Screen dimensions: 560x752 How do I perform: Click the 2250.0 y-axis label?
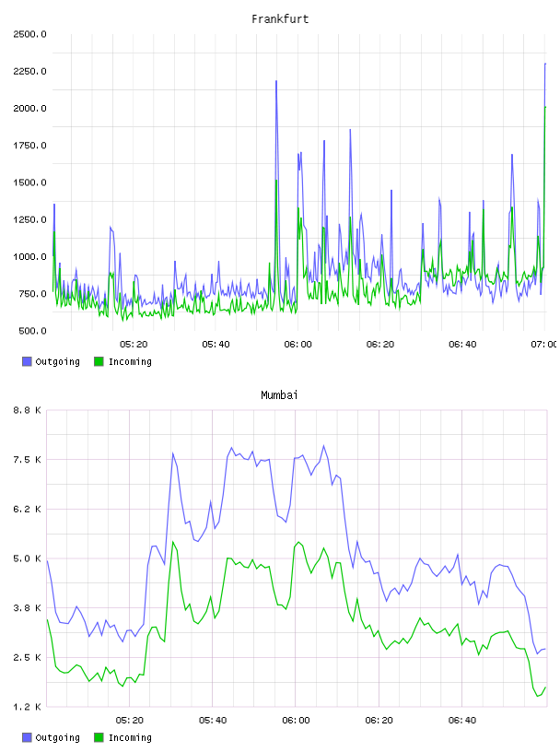point(30,72)
